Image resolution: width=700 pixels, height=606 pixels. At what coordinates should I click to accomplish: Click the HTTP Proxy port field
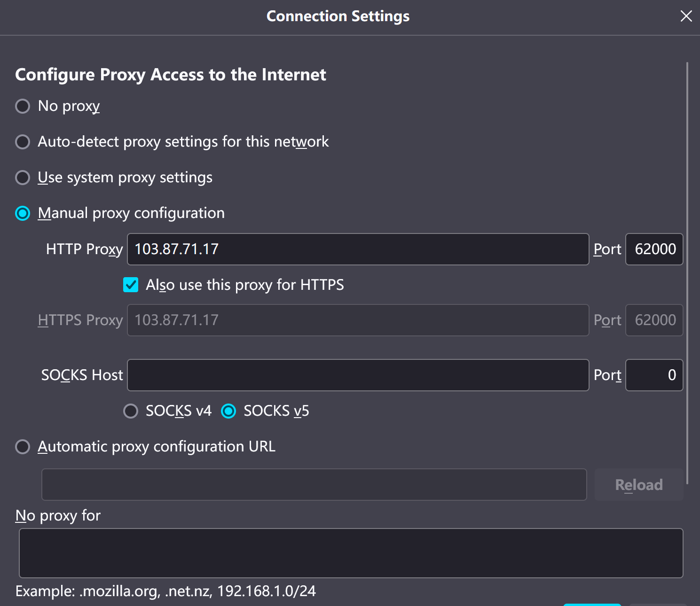(654, 249)
